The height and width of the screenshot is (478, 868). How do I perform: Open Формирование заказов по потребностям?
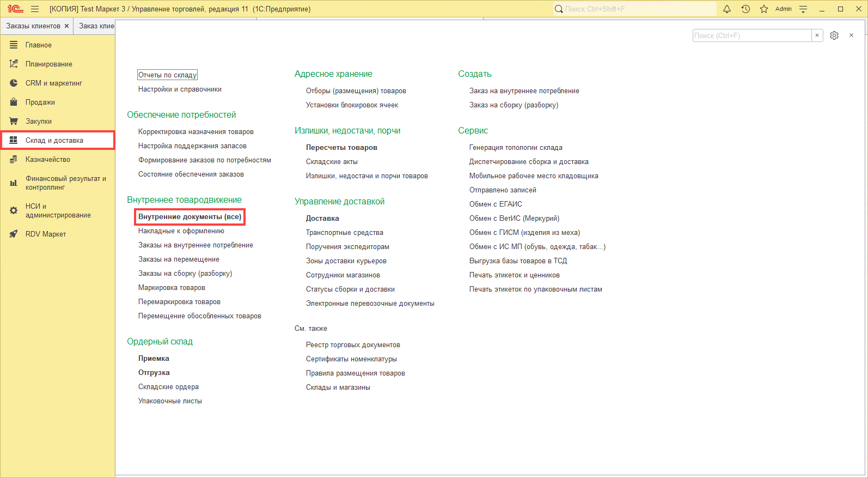205,160
